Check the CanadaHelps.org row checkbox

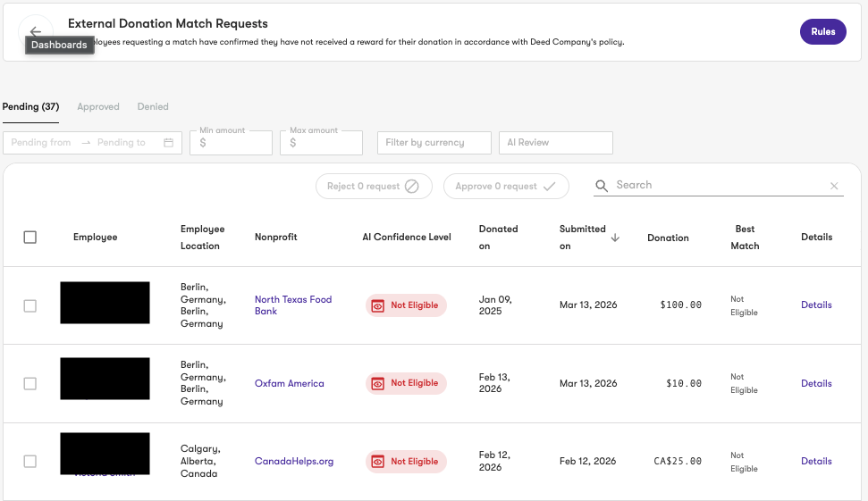(30, 461)
